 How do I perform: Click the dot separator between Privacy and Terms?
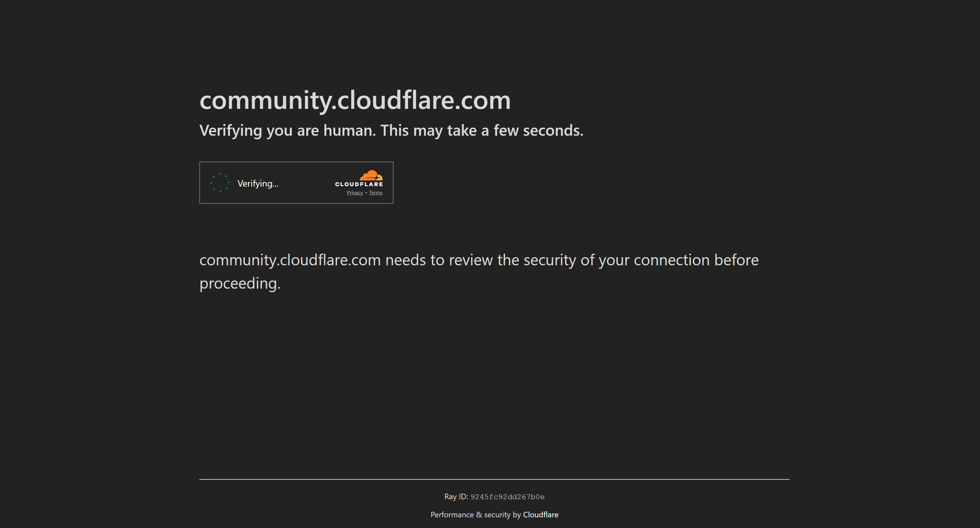point(366,193)
